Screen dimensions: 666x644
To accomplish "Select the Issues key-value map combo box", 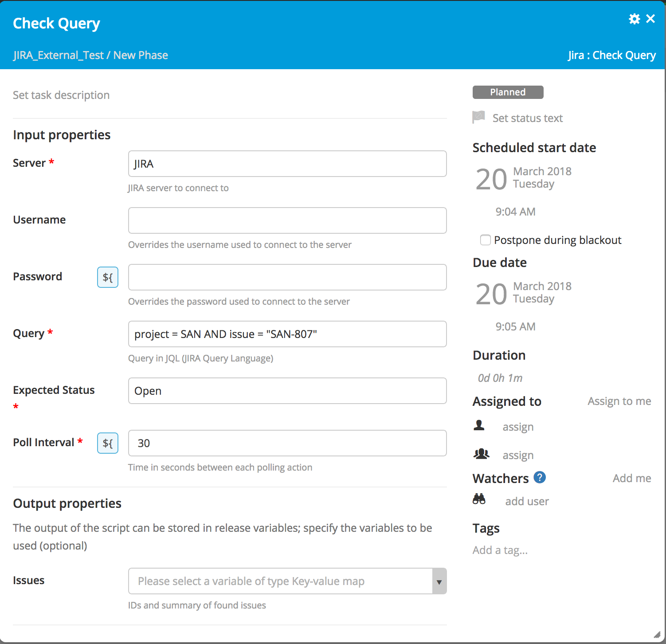I will [x=287, y=581].
